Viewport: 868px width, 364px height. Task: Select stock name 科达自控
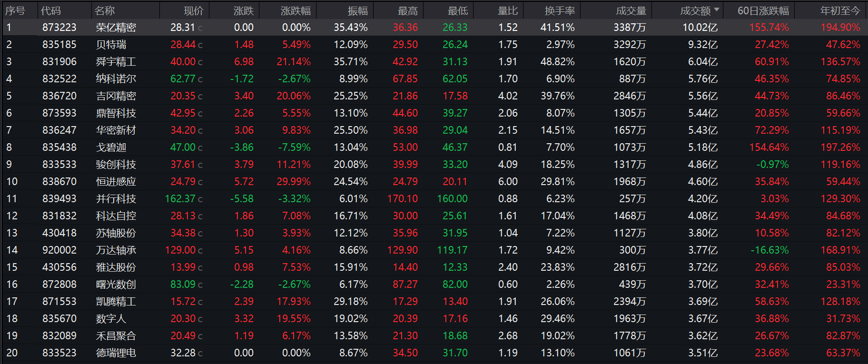(116, 216)
